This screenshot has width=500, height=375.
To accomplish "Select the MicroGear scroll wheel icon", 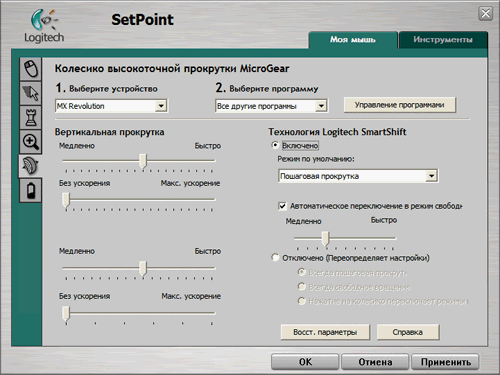I will [x=30, y=166].
